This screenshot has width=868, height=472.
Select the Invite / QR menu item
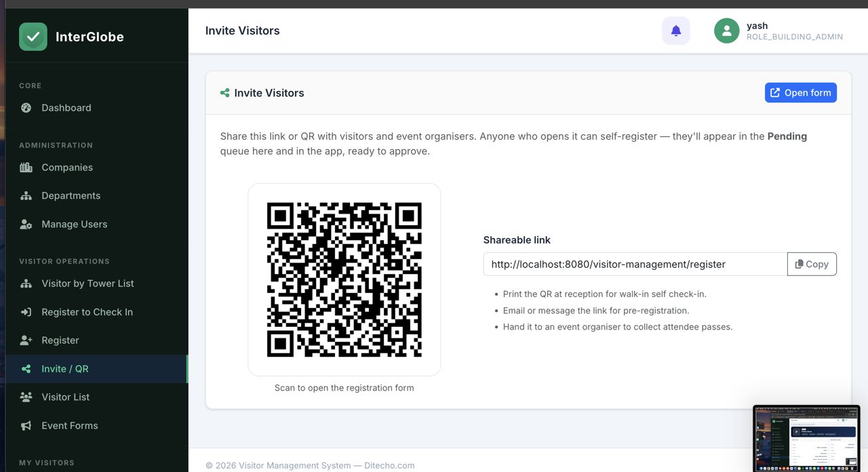(x=96, y=369)
